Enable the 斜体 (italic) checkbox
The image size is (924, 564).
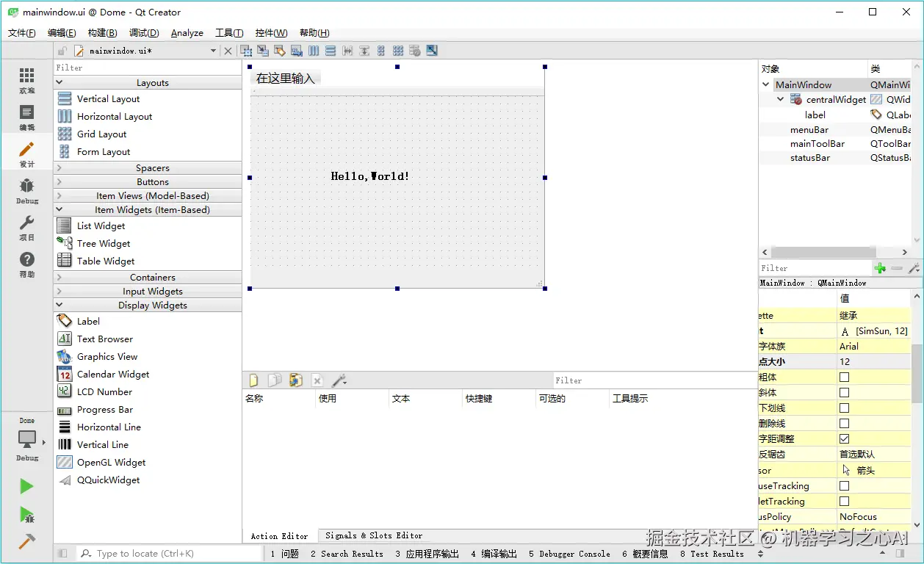(x=845, y=392)
